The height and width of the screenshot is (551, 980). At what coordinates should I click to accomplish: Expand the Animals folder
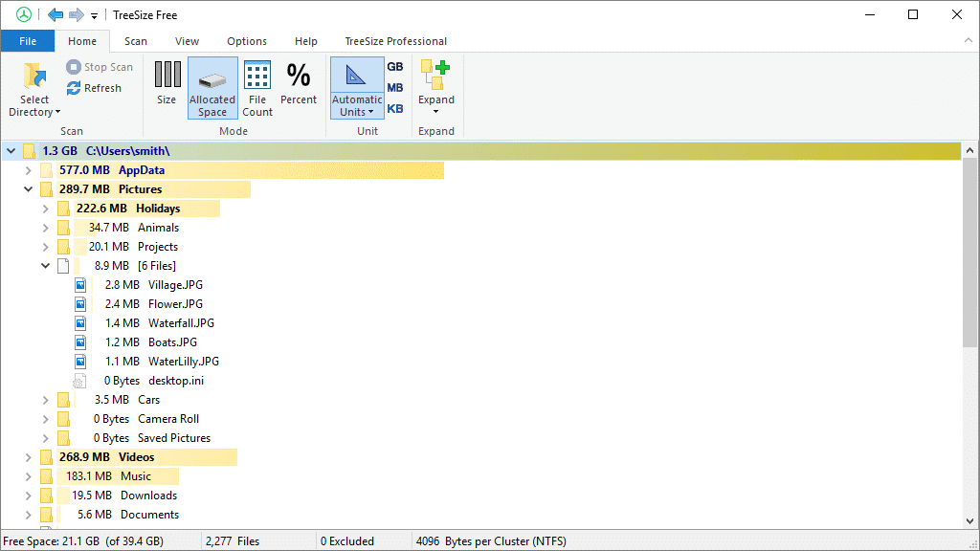(45, 228)
